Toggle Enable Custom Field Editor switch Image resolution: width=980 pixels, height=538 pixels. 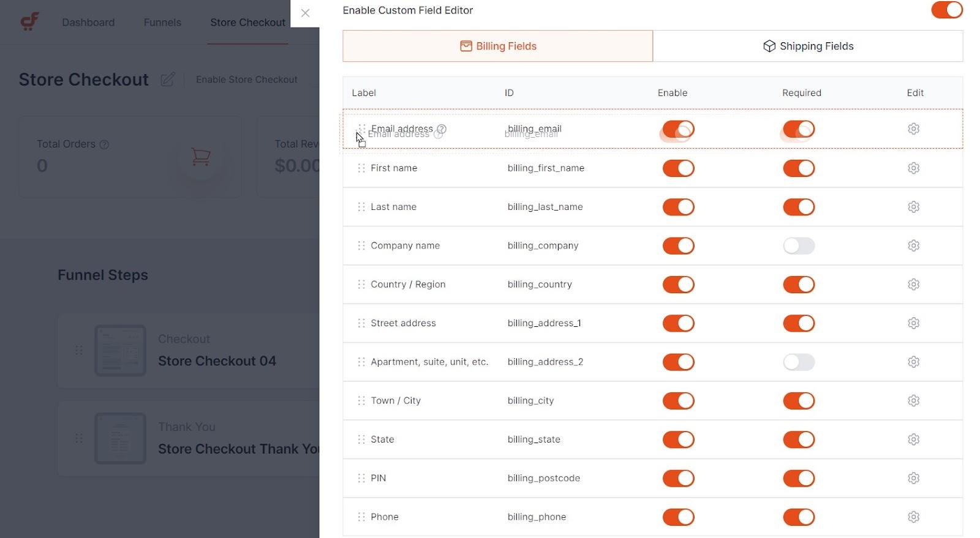[x=947, y=10]
